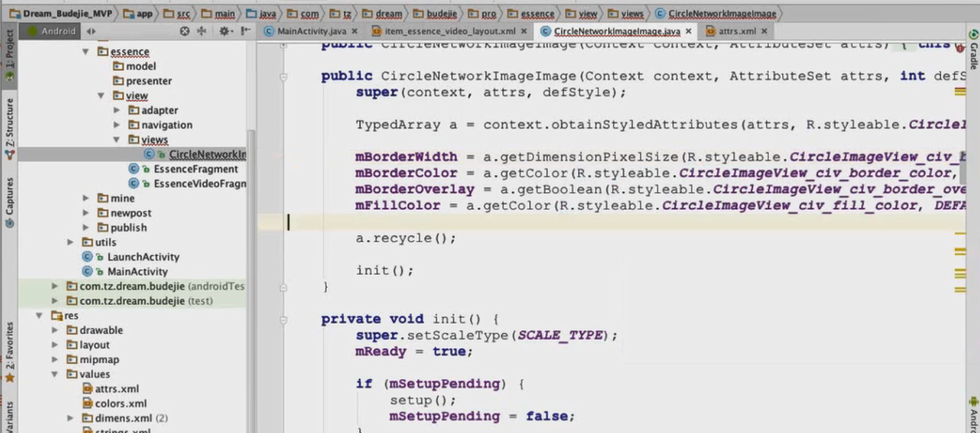Open the Captures tool window
Viewport: 980px width, 433px height.
point(9,203)
